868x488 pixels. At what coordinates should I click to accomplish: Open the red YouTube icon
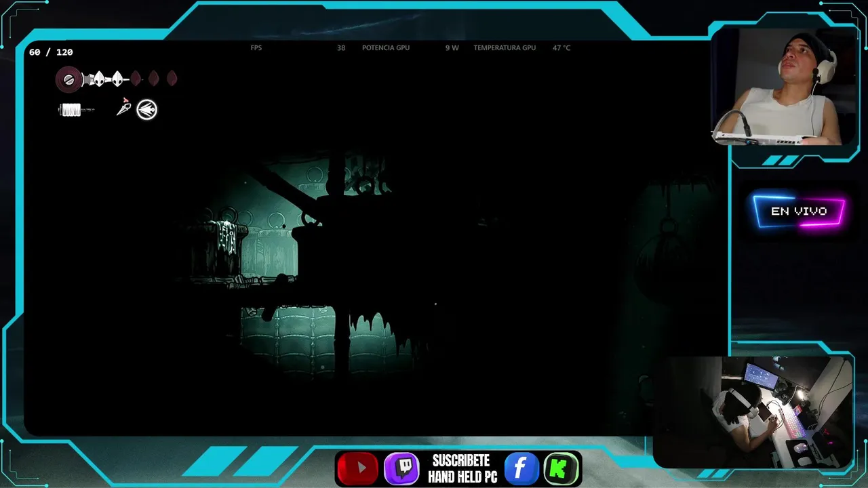click(x=357, y=468)
